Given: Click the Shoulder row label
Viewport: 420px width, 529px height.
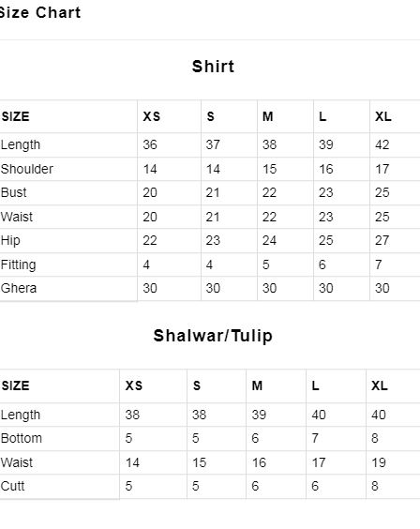Looking at the screenshot, I should [x=27, y=169].
